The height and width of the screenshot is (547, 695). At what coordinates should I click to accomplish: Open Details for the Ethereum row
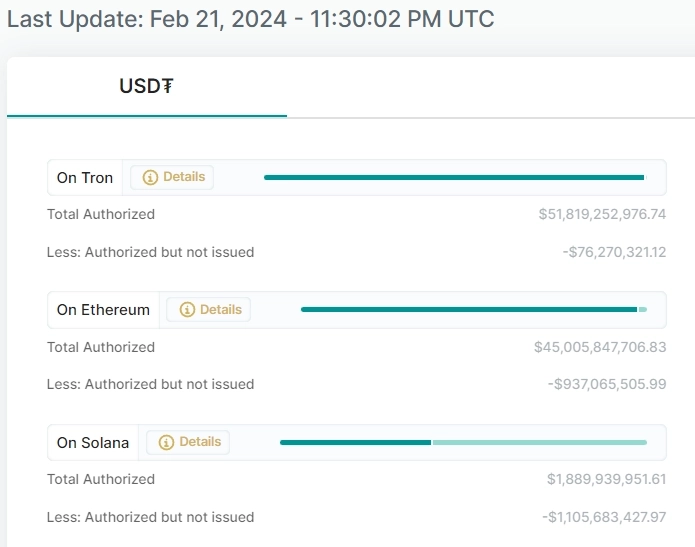pos(220,310)
